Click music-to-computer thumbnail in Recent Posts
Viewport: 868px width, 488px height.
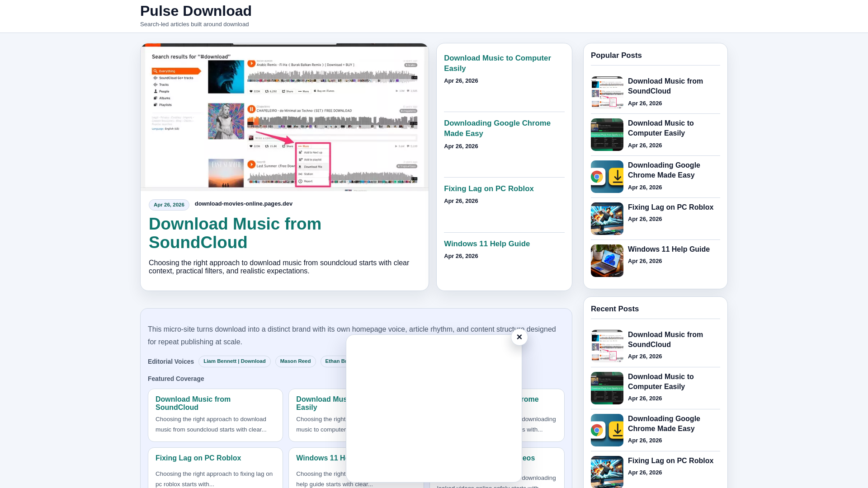pyautogui.click(x=607, y=388)
